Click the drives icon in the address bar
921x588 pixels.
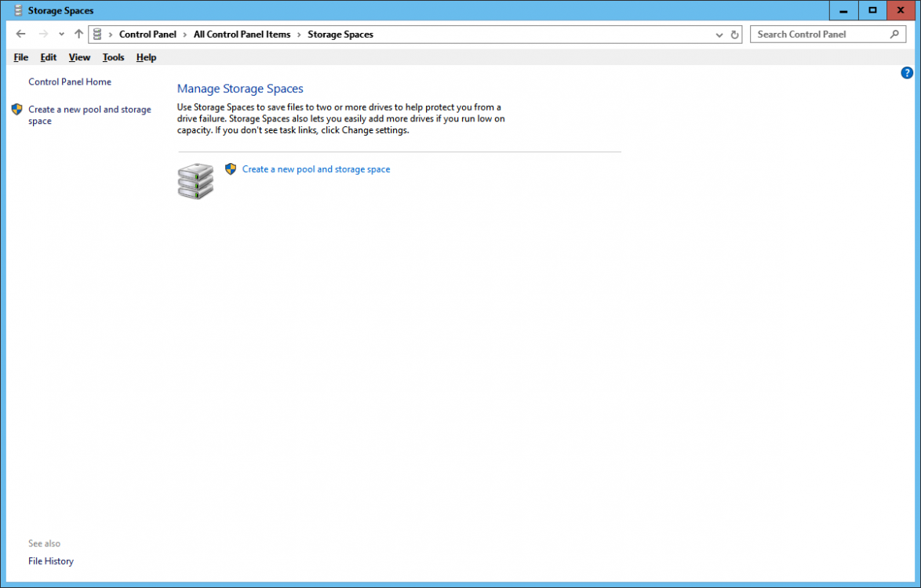coord(97,34)
